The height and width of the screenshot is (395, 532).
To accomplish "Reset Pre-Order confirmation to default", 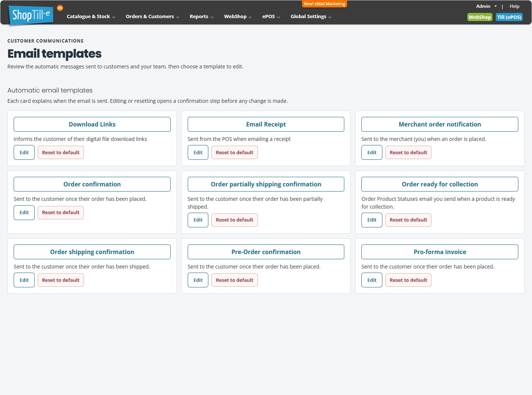I will pyautogui.click(x=235, y=280).
